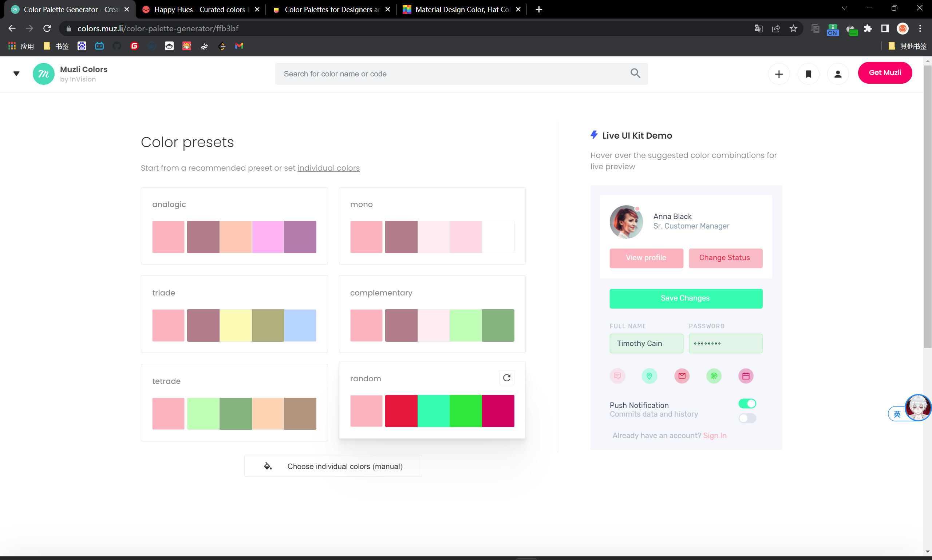Click the Get Muzli button
Screen dimensions: 932x560
(884, 73)
